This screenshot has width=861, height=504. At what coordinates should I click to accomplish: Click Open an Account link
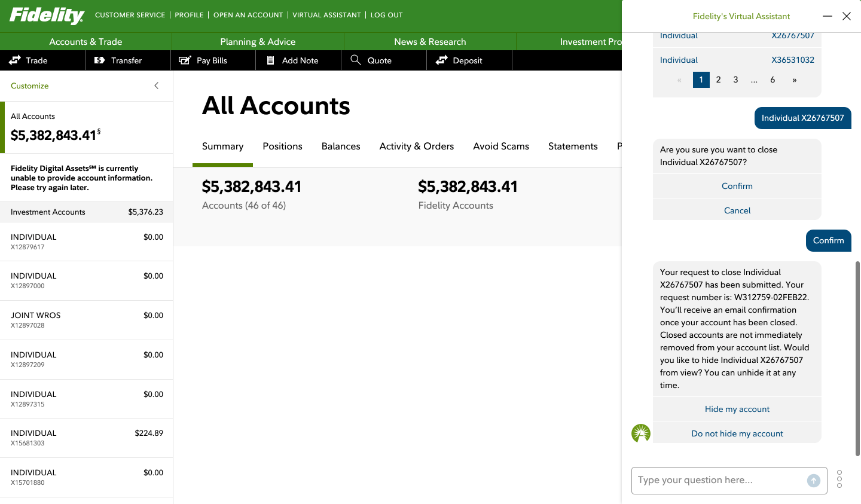248,15
